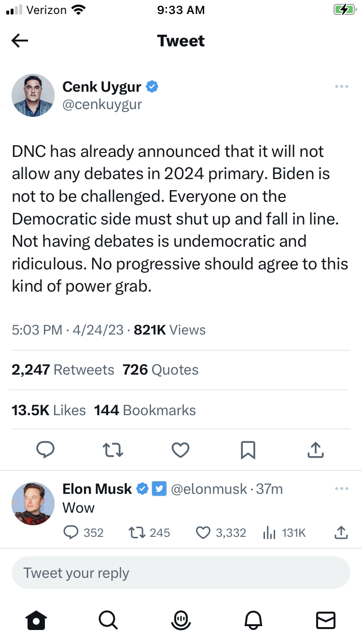The width and height of the screenshot is (362, 644).
Task: Like Elon Musk's reply
Action: click(203, 532)
